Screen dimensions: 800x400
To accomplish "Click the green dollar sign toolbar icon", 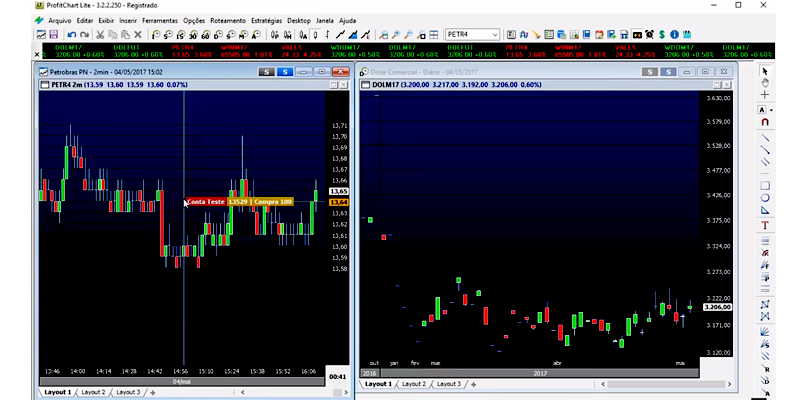I will click(x=662, y=35).
